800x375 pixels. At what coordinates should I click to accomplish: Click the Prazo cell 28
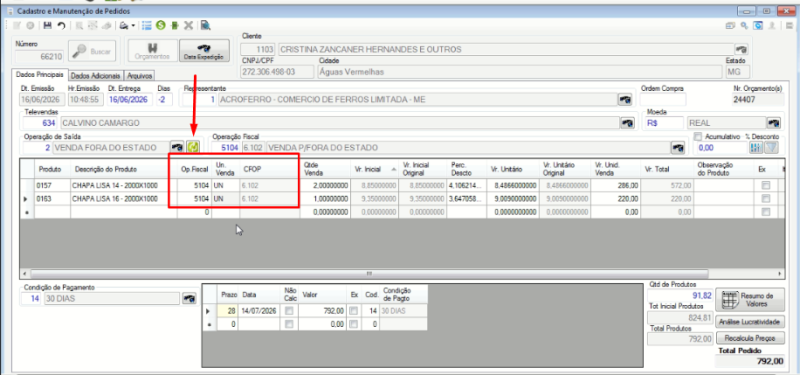tap(227, 311)
